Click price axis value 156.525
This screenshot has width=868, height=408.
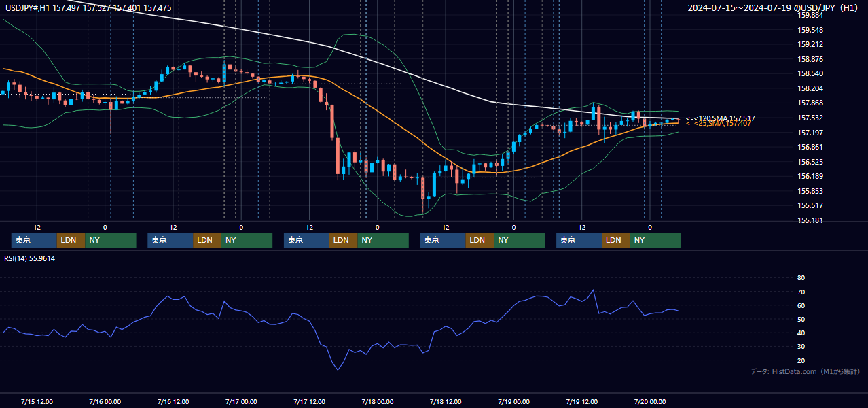point(810,162)
